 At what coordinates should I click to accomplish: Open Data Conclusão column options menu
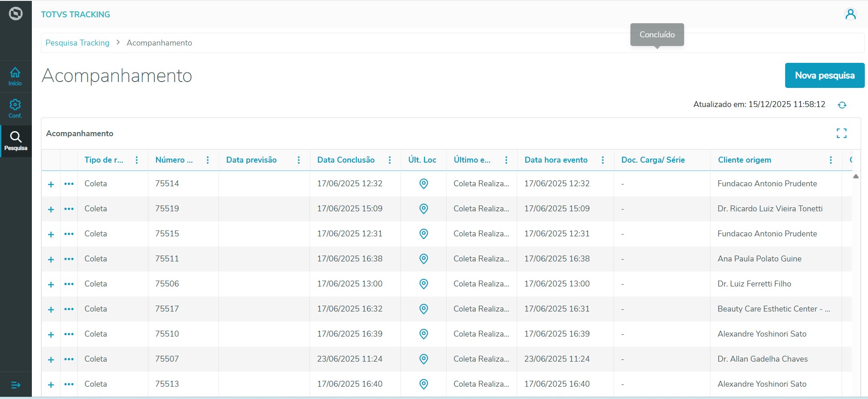coord(390,160)
